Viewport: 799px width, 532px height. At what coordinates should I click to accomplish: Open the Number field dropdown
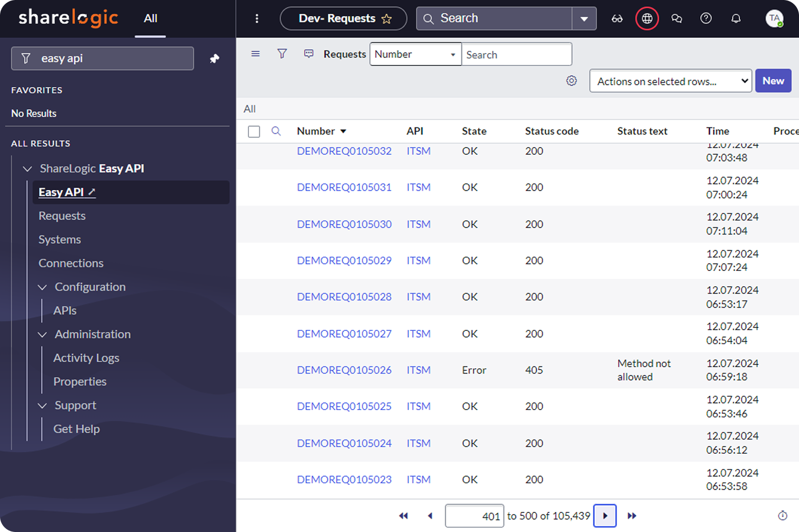pyautogui.click(x=416, y=54)
